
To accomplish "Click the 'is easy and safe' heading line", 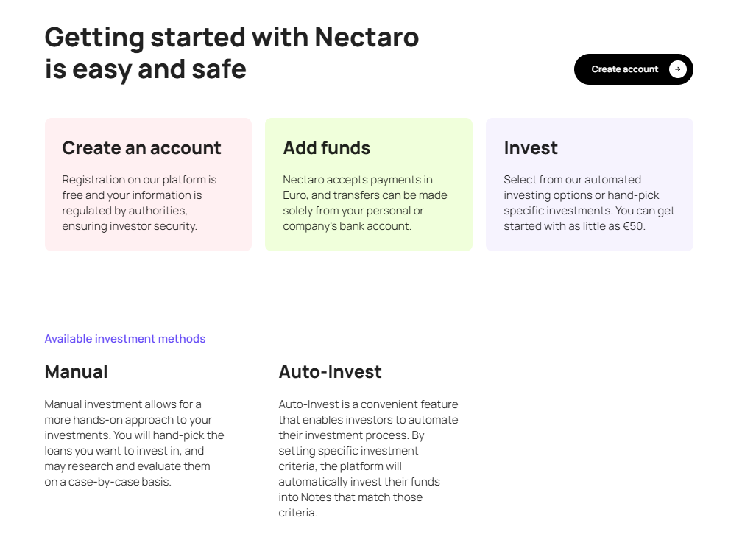I will pos(145,69).
